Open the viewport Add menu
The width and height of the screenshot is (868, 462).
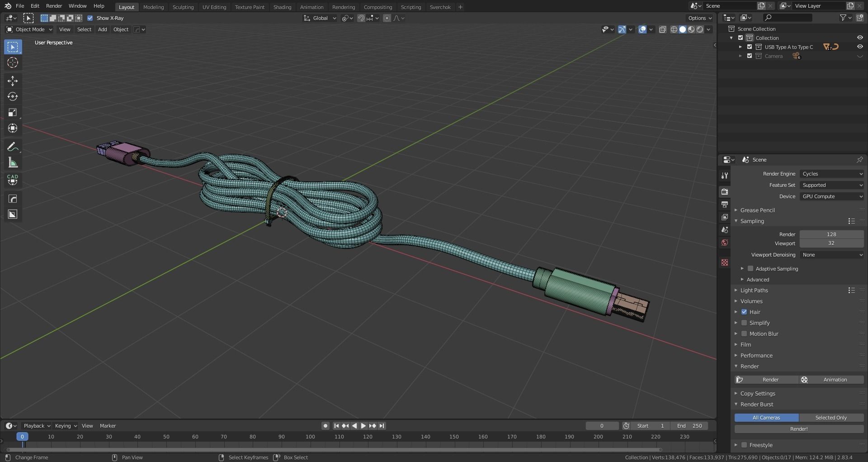[103, 29]
